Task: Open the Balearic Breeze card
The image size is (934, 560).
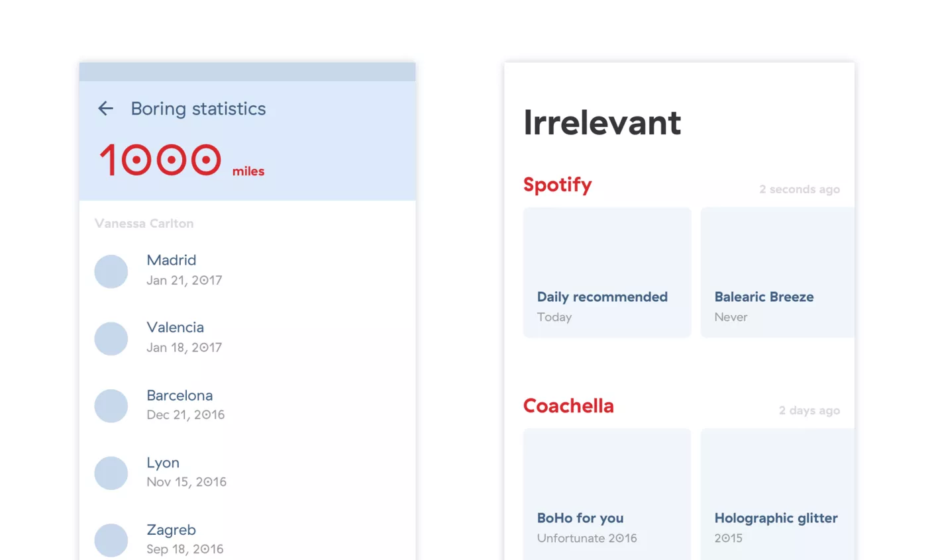Action: click(777, 273)
